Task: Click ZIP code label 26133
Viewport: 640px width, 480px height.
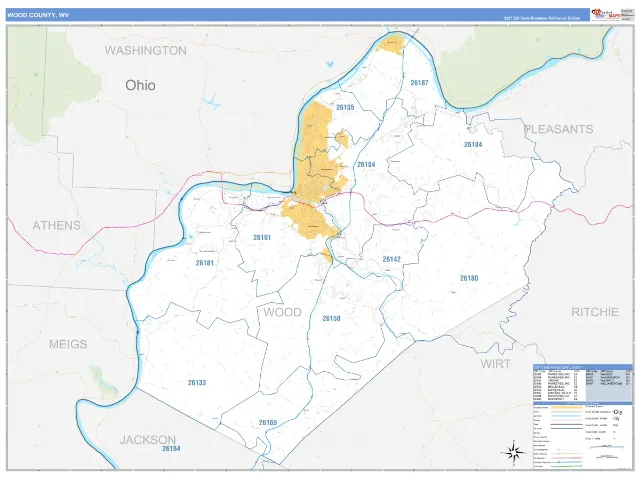Action: 197,382
